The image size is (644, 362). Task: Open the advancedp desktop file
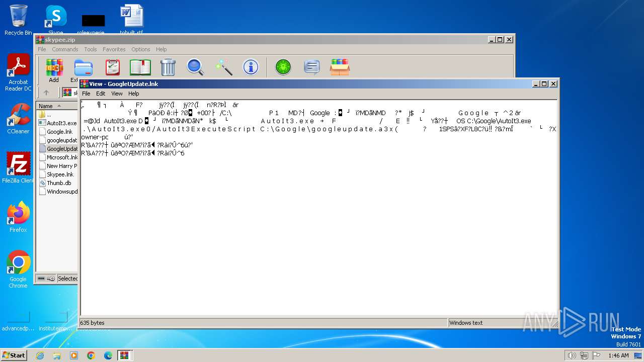click(18, 321)
